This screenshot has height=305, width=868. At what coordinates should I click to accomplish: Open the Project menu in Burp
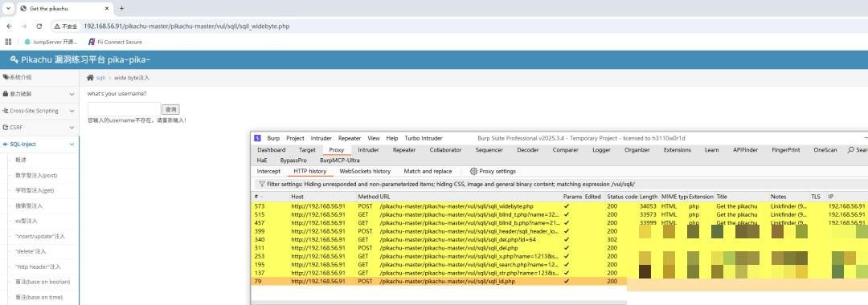[x=295, y=138]
